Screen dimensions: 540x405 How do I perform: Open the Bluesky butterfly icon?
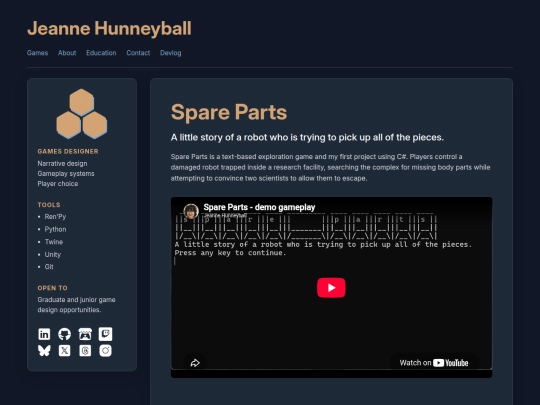pos(44,351)
